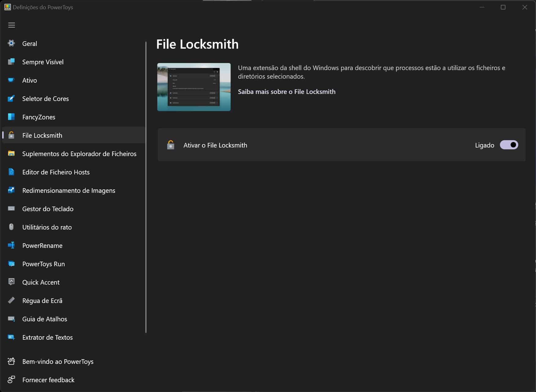
Task: Click the File Locksmith preview image
Action: tap(194, 87)
